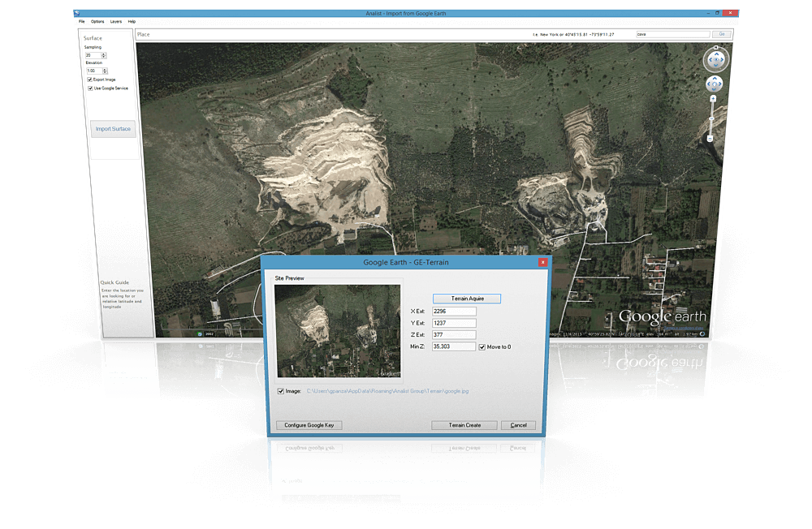The width and height of the screenshot is (812, 529).
Task: Click the Go button next to search
Action: 722,34
